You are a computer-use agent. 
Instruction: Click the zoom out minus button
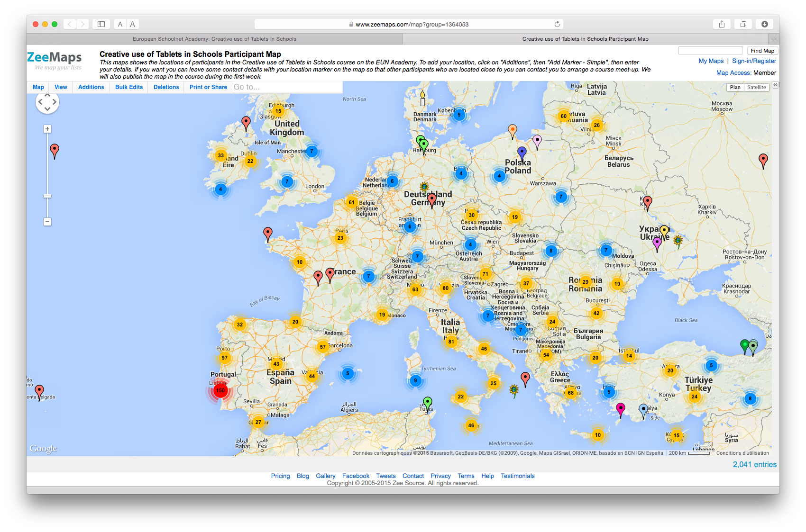tap(47, 222)
